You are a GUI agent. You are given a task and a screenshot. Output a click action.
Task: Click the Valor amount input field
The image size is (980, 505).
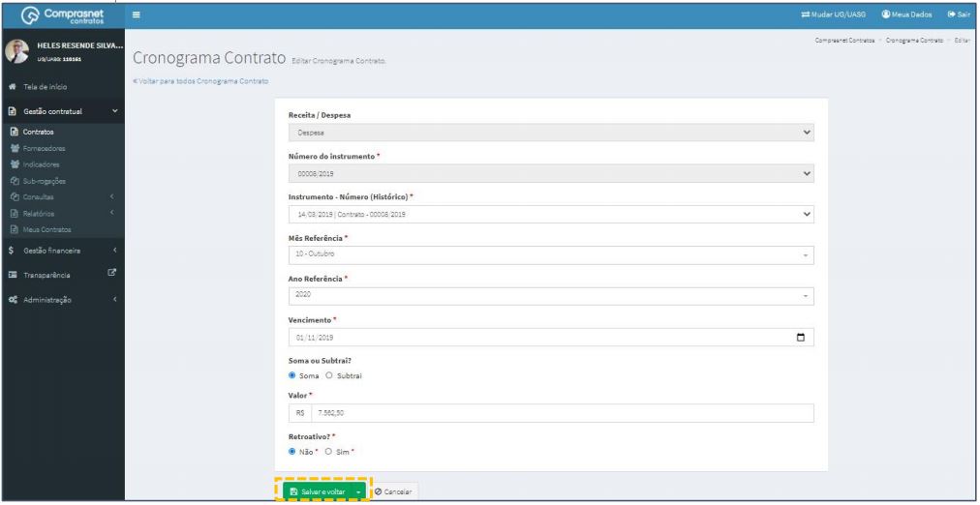563,413
